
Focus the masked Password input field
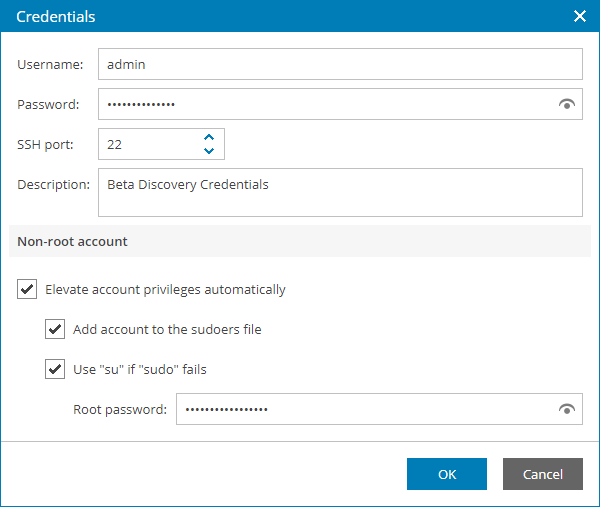pyautogui.click(x=320, y=104)
